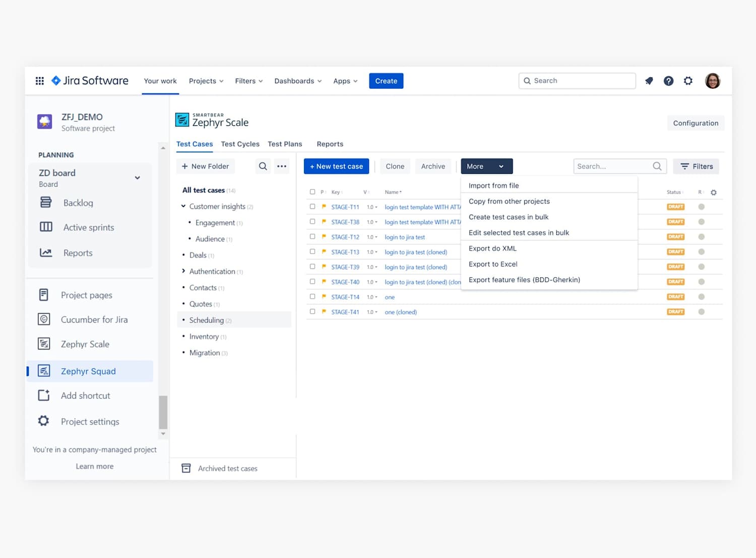Select Copy from other projects option
Viewport: 756px width, 558px height.
[549, 201]
